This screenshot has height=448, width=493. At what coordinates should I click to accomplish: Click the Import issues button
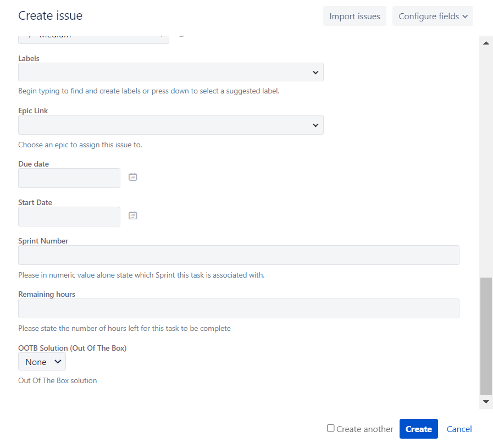tap(354, 16)
